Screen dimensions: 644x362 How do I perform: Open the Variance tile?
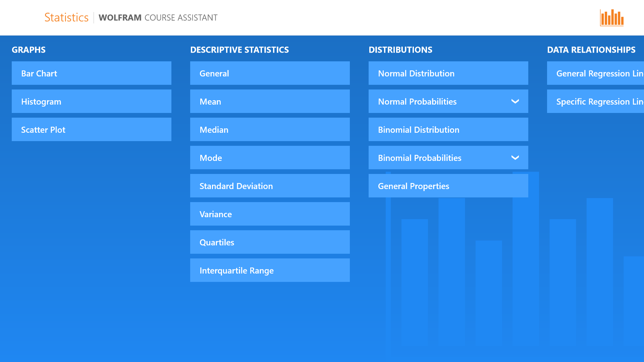tap(270, 214)
